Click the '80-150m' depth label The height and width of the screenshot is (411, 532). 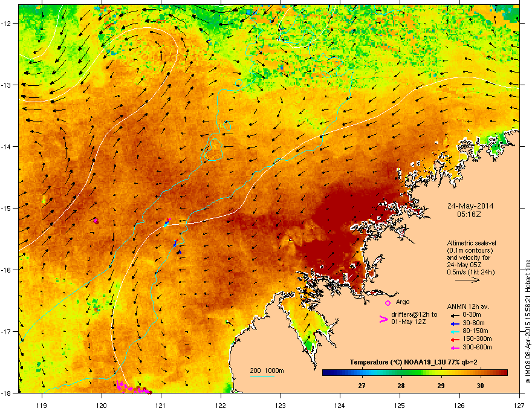pyautogui.click(x=475, y=331)
